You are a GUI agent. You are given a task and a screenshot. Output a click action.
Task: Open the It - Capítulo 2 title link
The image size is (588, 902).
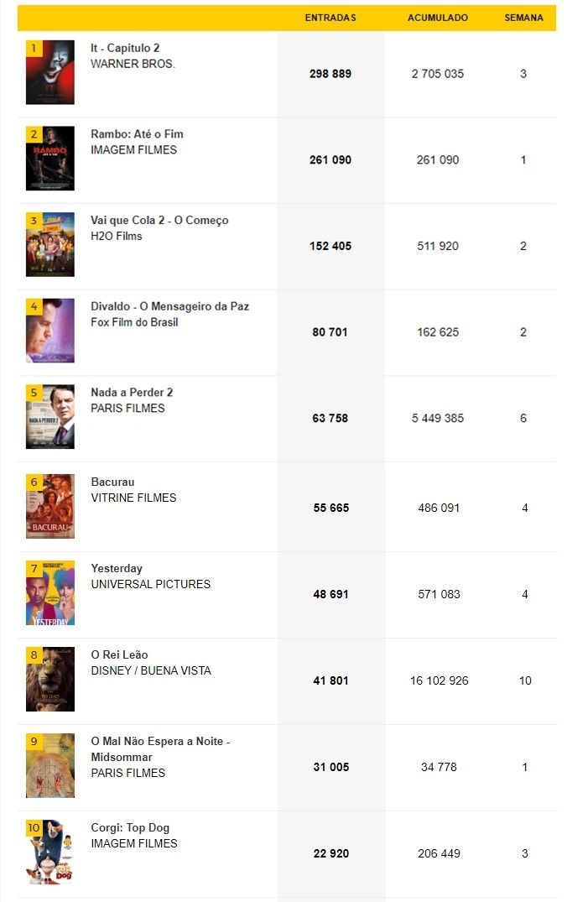pyautogui.click(x=125, y=48)
